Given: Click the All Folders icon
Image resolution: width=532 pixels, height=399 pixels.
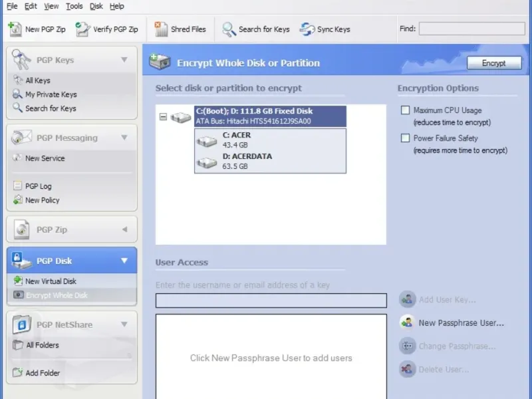Looking at the screenshot, I should [x=18, y=344].
